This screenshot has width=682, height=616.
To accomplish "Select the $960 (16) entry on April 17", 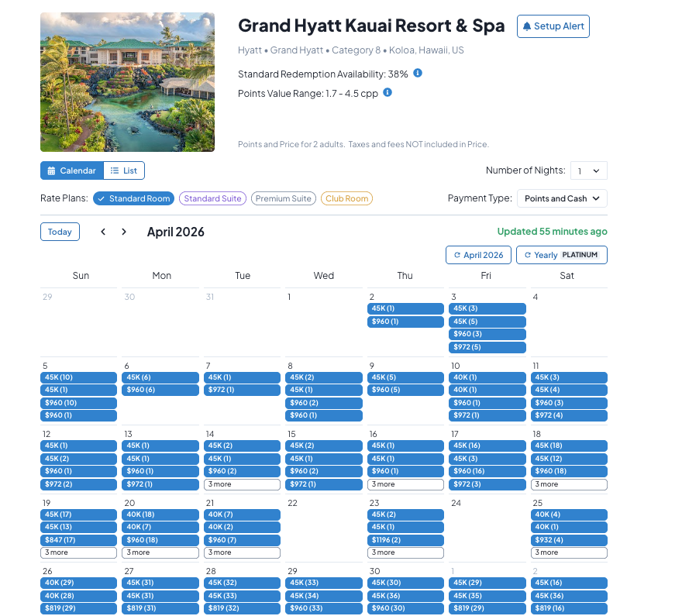I will [x=487, y=471].
